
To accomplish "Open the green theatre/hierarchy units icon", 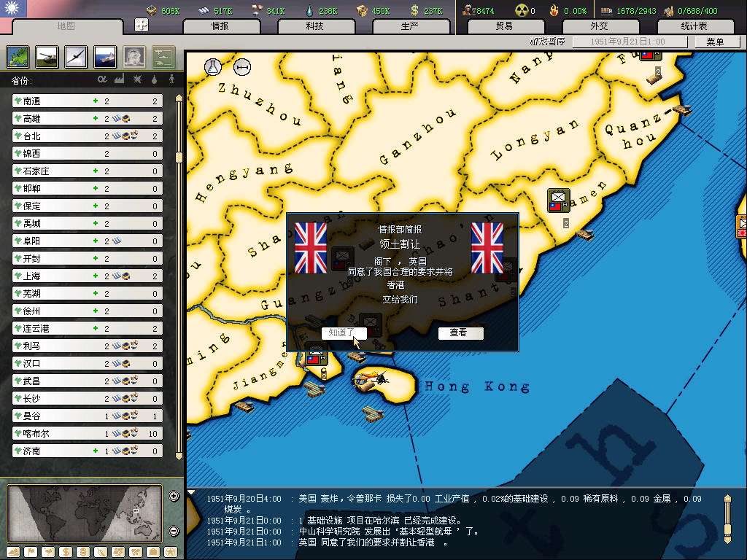I will point(163,58).
